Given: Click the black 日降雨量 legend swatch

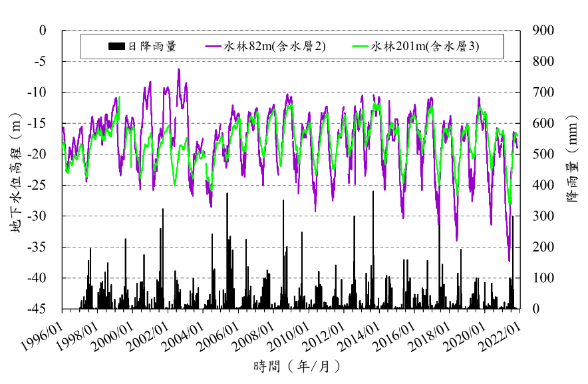Looking at the screenshot, I should click(116, 47).
